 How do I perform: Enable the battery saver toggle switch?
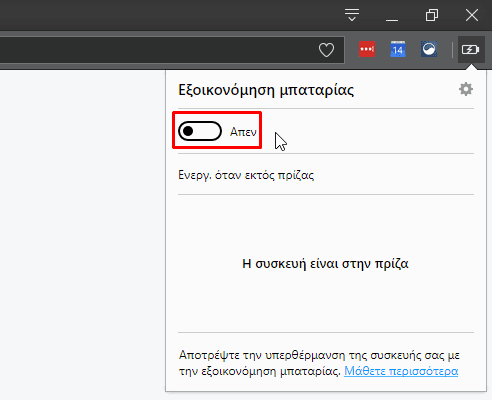[200, 131]
